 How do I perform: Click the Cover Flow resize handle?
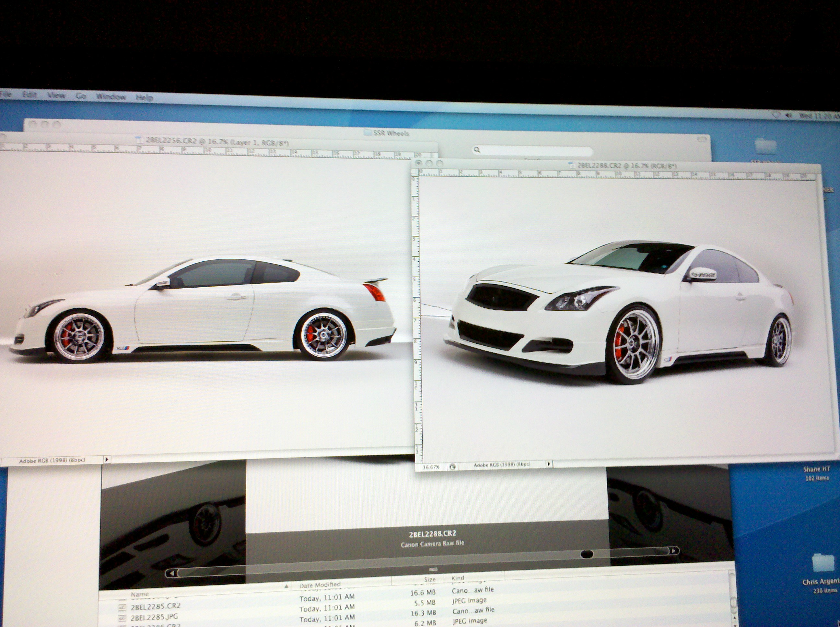coord(433,569)
